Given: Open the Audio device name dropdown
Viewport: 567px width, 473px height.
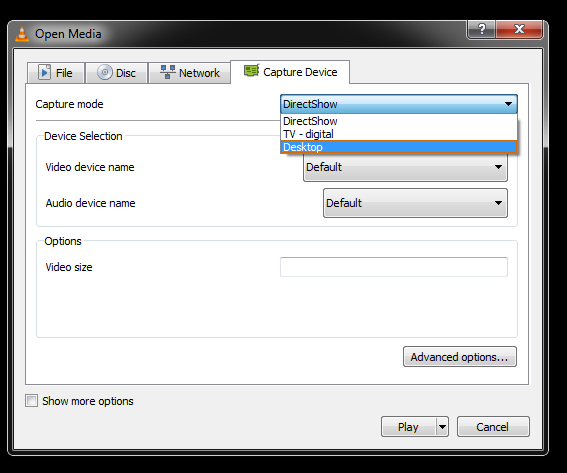Looking at the screenshot, I should coord(415,203).
